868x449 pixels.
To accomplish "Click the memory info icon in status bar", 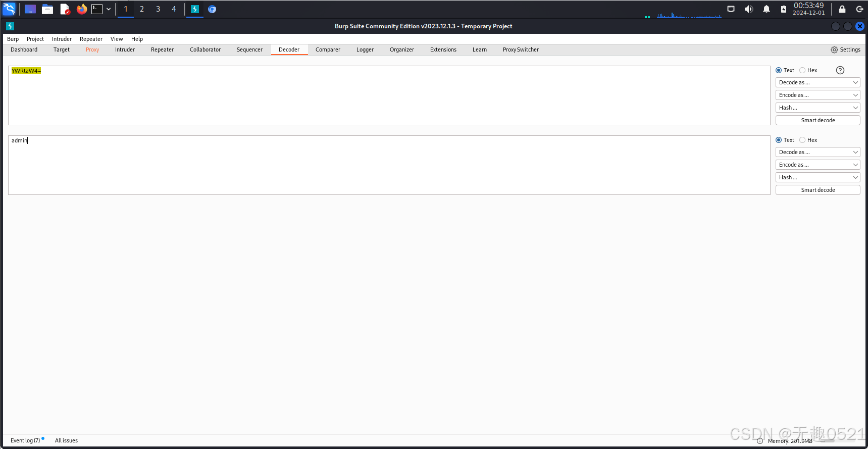I will point(760,441).
